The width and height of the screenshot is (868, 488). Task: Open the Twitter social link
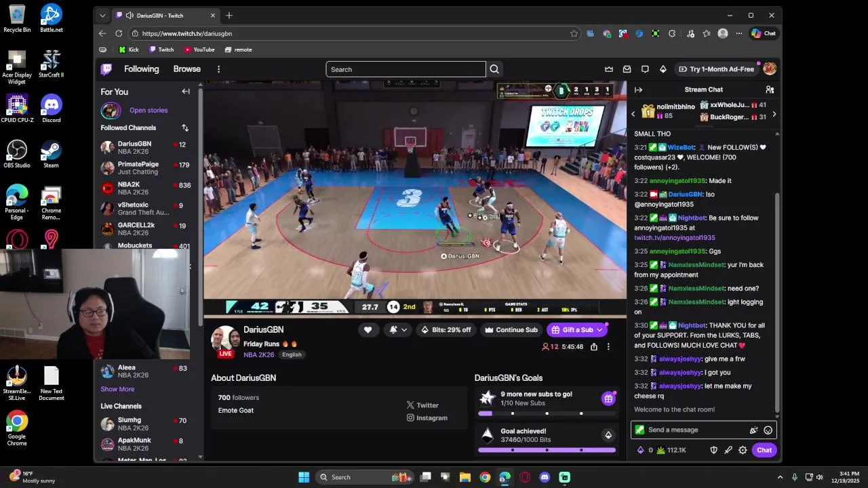pos(422,405)
